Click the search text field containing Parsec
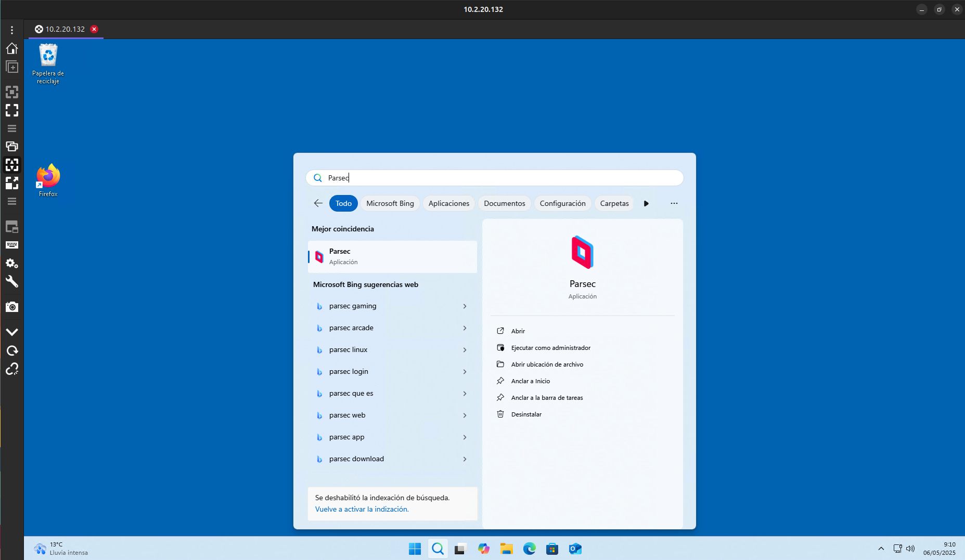 [494, 178]
